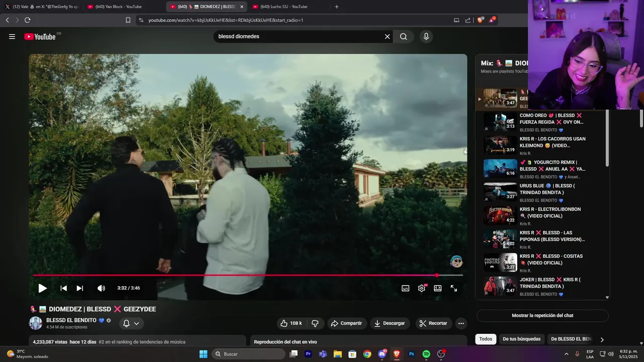Switch to the Lucho SSJ YouTube tab
644x362 pixels.
pos(287,7)
